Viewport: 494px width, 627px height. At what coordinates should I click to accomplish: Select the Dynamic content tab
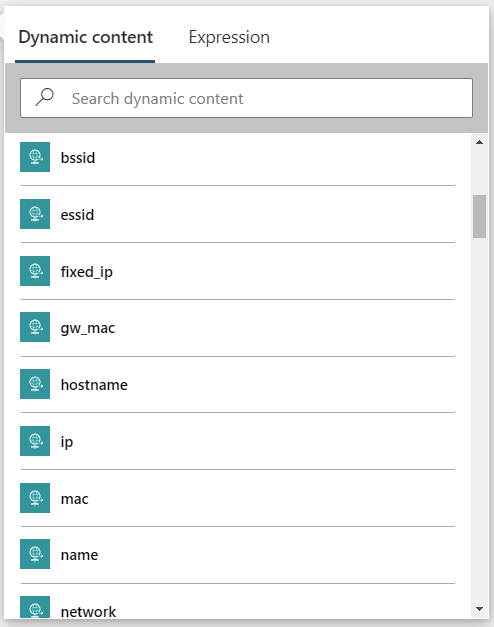coord(86,37)
